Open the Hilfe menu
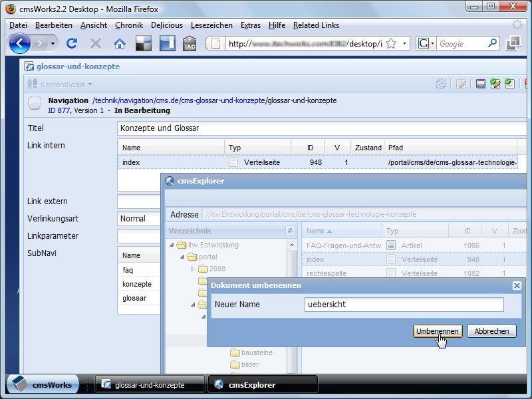This screenshot has height=399, width=532. point(277,25)
